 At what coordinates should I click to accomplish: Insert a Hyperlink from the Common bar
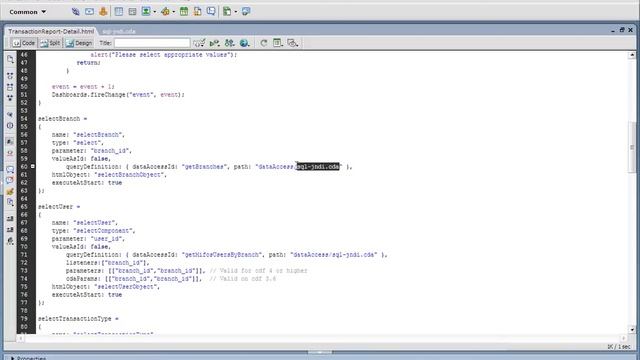point(76,11)
